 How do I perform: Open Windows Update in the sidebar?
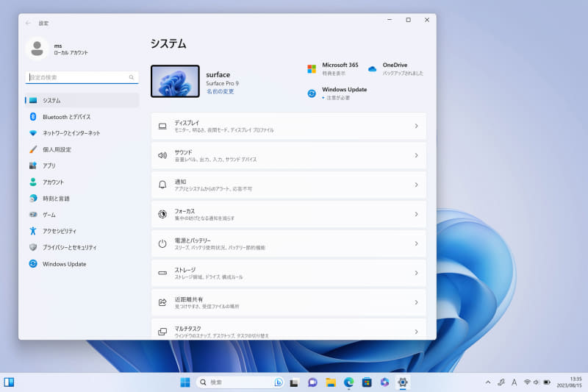(82, 264)
